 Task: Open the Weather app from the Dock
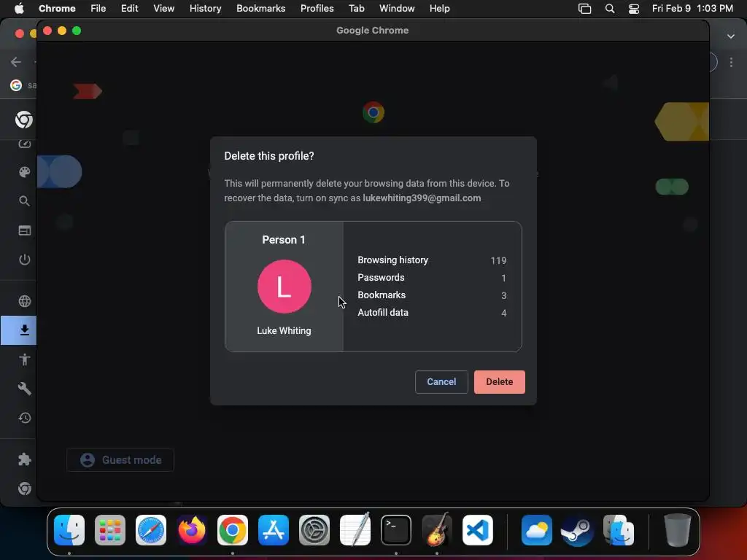pos(537,530)
